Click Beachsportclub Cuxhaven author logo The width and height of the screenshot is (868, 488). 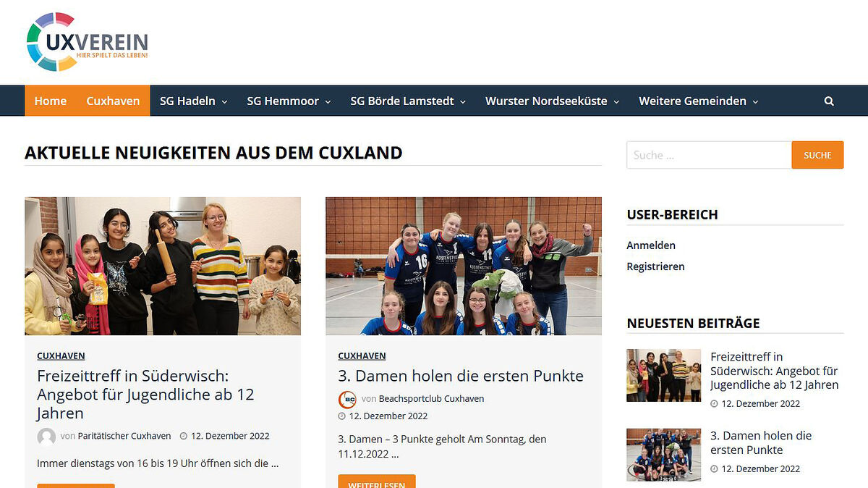(x=347, y=399)
